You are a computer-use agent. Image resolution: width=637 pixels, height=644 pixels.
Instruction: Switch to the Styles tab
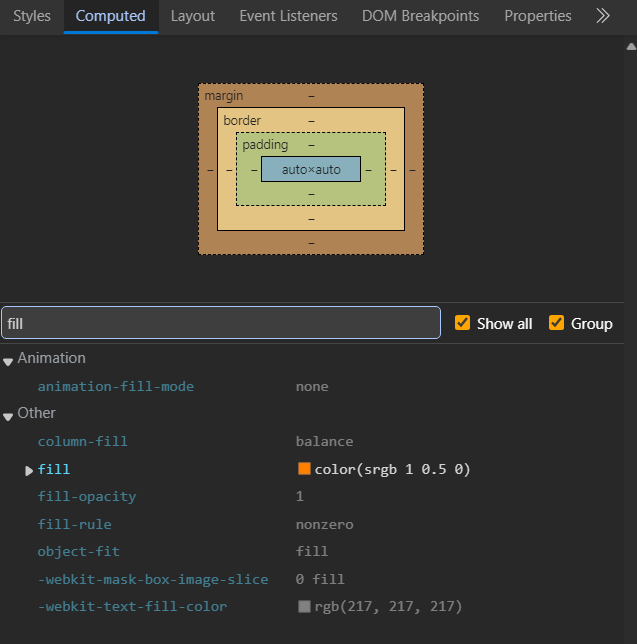(x=32, y=16)
